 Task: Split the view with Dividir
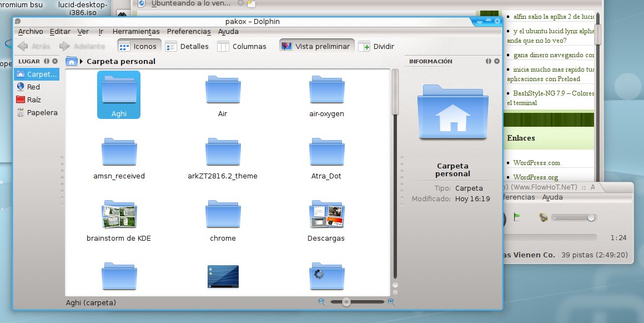pyautogui.click(x=376, y=46)
